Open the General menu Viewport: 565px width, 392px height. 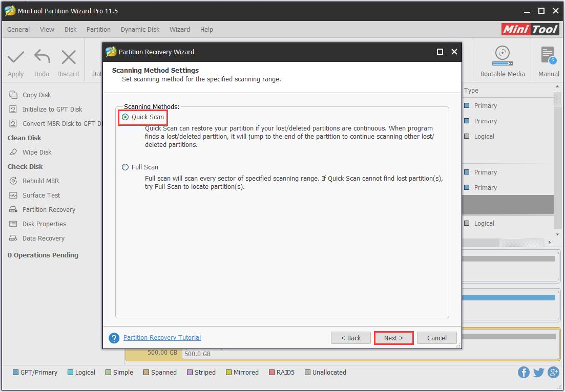[x=18, y=30]
